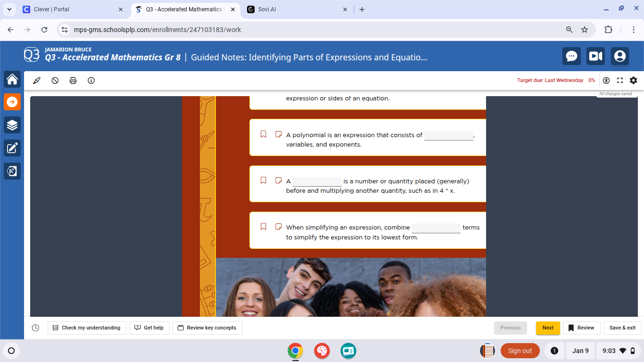Image resolution: width=644 pixels, height=362 pixels.
Task: Open the notes pencil sidebar icon
Action: point(12,148)
